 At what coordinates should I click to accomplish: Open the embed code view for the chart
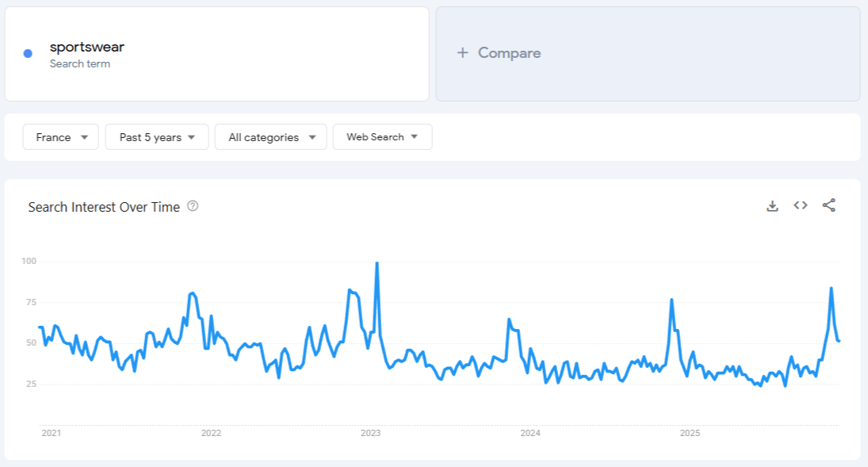tap(801, 205)
